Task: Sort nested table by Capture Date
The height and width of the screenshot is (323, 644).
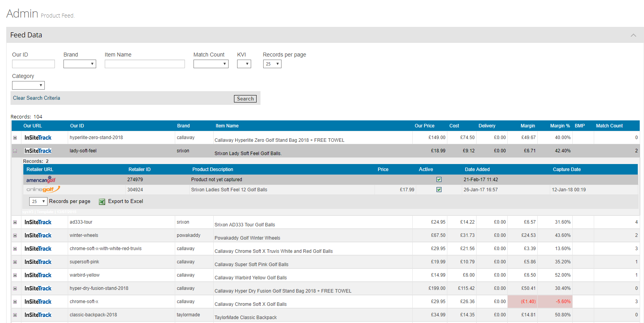Action: click(x=567, y=169)
